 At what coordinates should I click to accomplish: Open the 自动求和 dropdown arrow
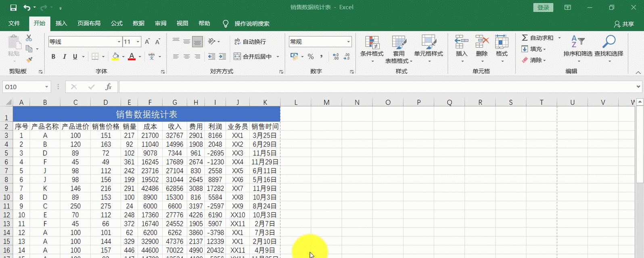[559, 37]
